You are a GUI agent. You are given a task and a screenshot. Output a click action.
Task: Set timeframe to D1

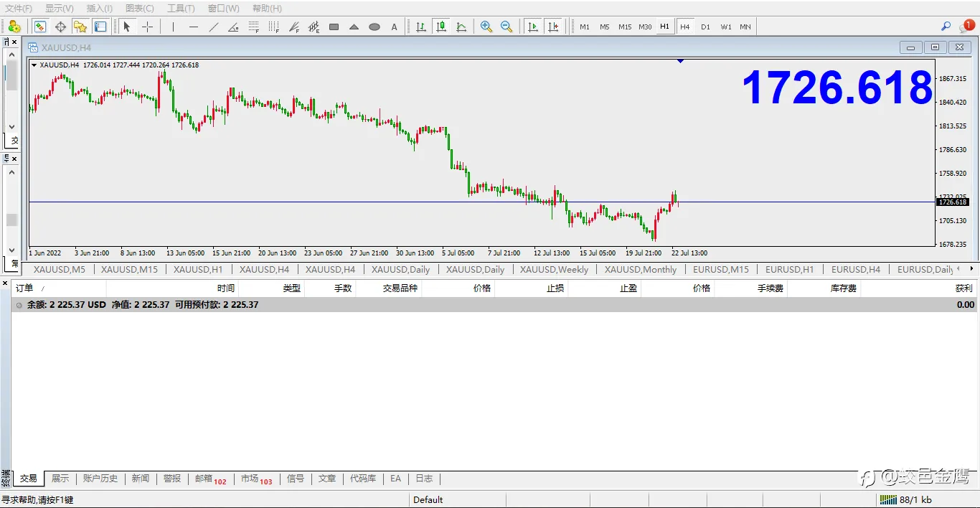pos(705,27)
